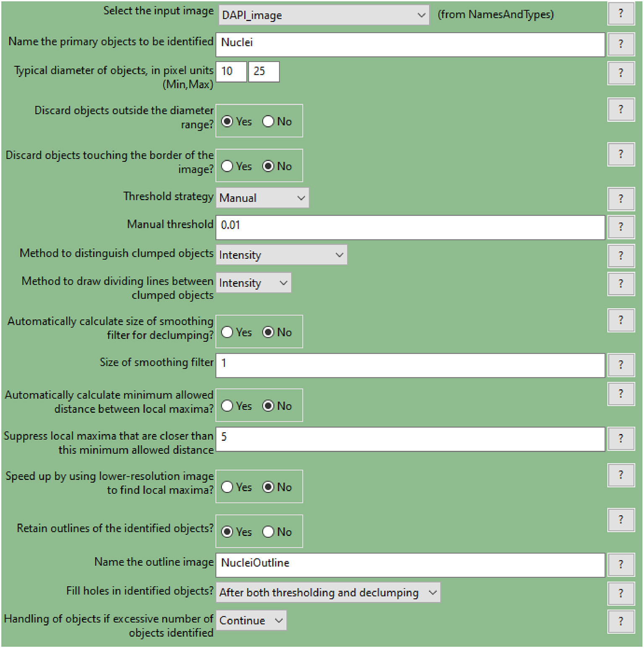Open the Continue handling excessive objects dropdown
644x655 pixels.
pyautogui.click(x=251, y=621)
